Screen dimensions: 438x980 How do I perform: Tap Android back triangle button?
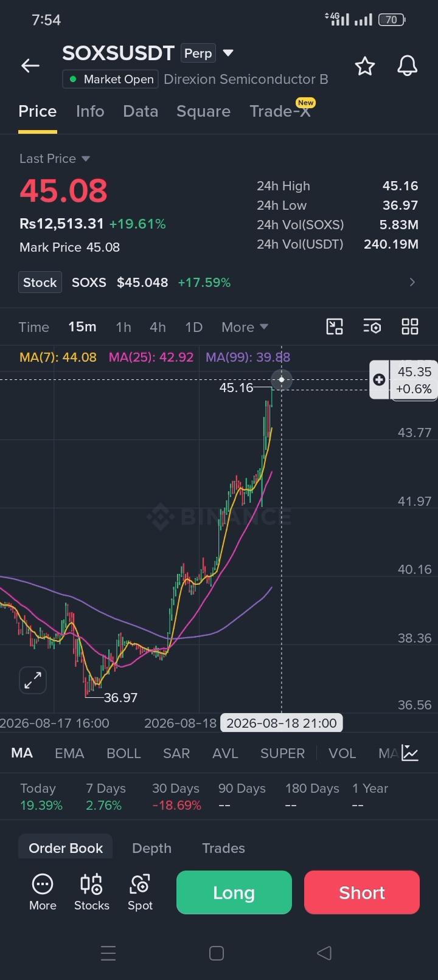tap(324, 953)
